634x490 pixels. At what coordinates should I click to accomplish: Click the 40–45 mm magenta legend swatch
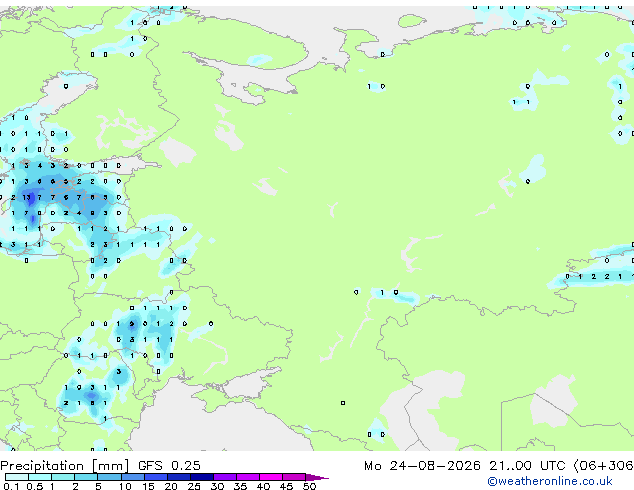coord(271,477)
